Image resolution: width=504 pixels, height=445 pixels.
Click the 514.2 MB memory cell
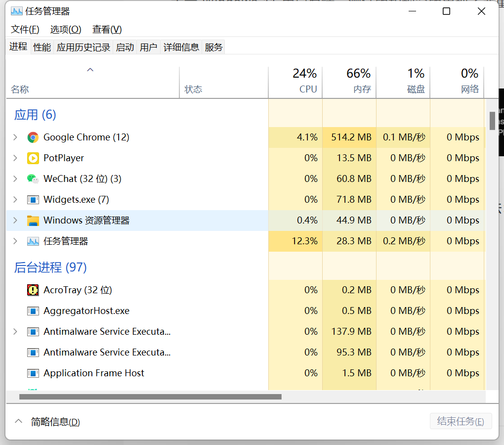tap(349, 137)
